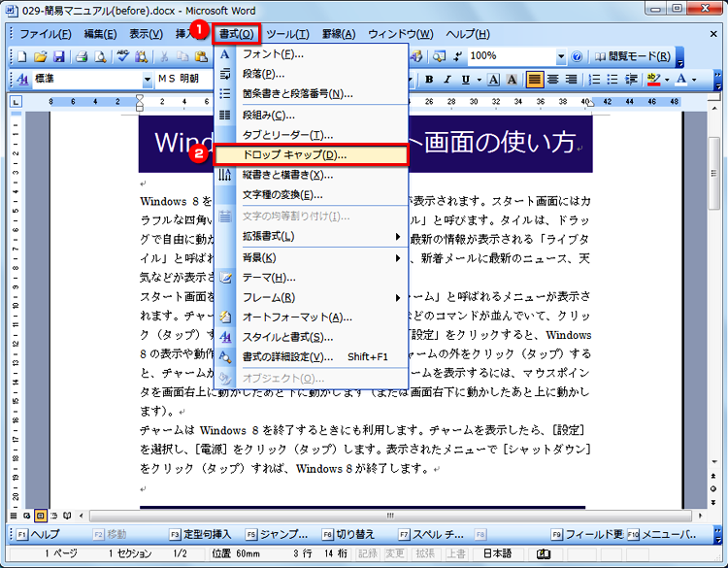Toggle Underline formatting
Screen dimensions: 728x568
466,80
